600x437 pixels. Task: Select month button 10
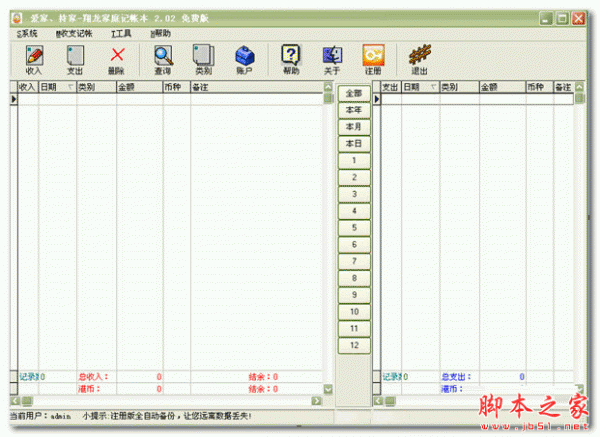click(x=354, y=312)
